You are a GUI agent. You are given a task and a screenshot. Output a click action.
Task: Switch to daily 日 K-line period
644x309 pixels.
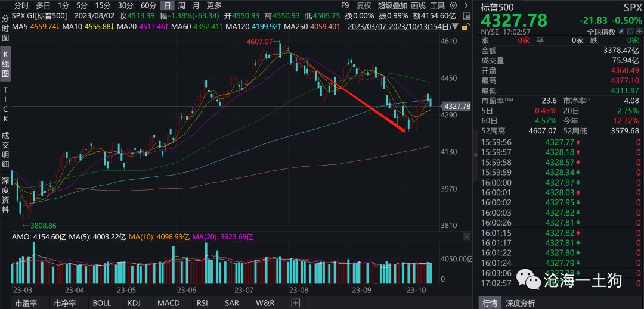167,5
